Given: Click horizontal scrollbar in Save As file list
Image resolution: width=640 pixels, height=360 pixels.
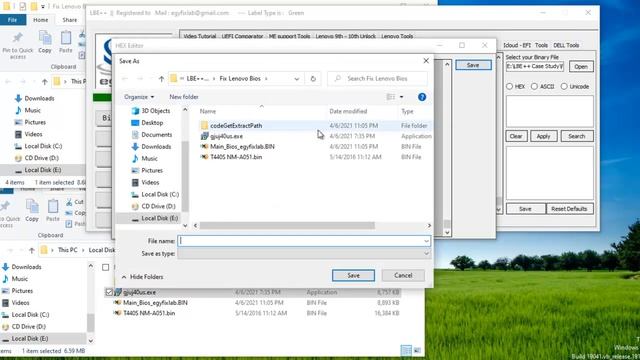Looking at the screenshot, I should pos(287,226).
